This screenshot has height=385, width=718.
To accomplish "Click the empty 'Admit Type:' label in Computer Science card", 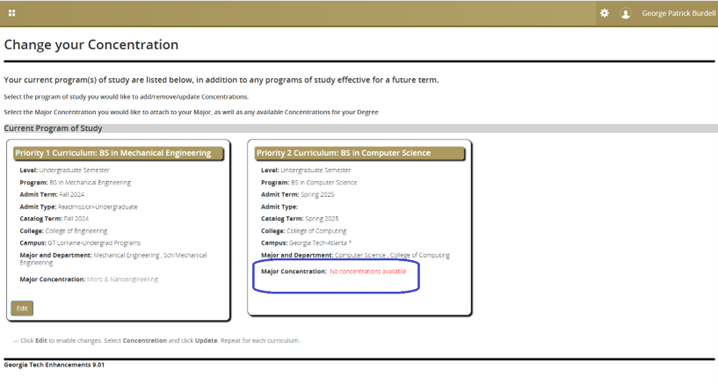I will click(x=279, y=207).
